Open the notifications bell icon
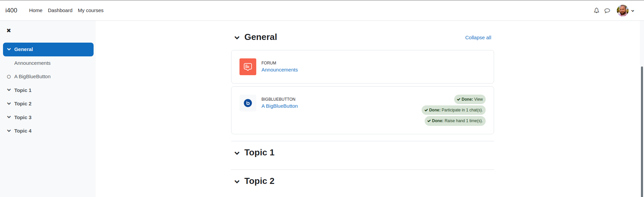The width and height of the screenshot is (644, 197). coord(596,10)
